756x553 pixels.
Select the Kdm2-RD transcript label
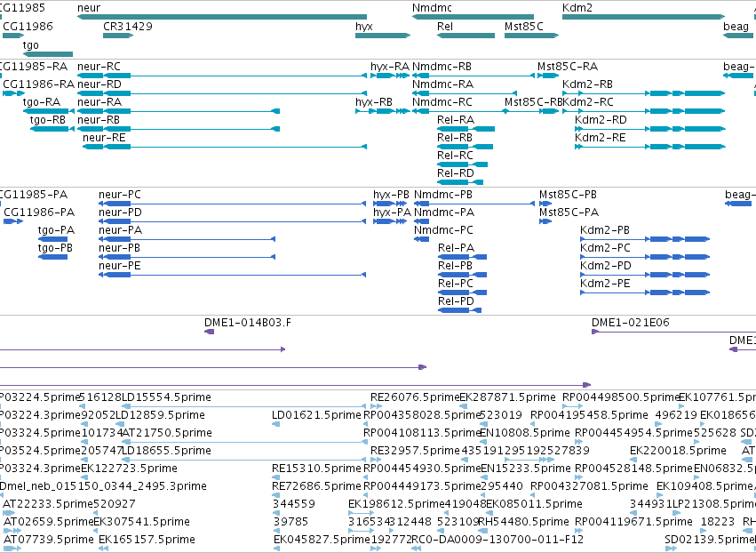(x=601, y=120)
